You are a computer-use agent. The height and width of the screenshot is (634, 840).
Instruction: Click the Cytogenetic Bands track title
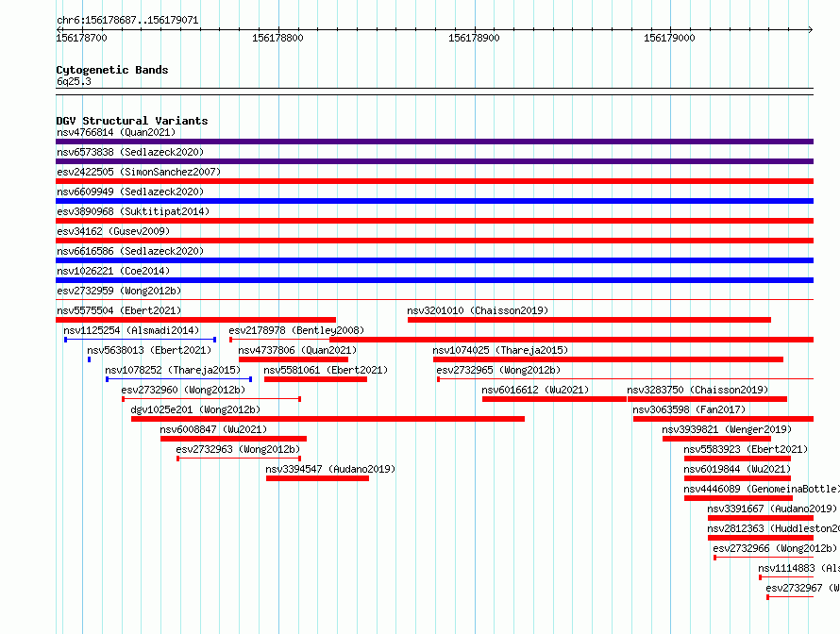pos(112,70)
